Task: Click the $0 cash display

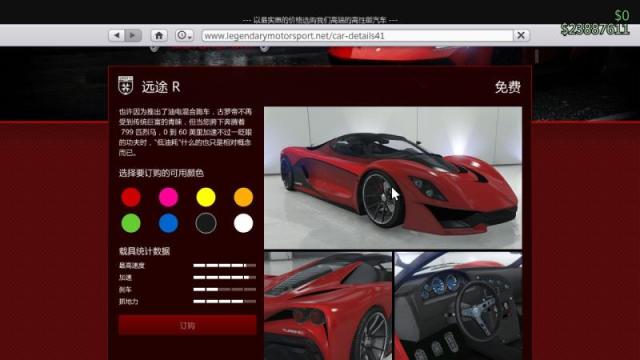Action: click(622, 16)
